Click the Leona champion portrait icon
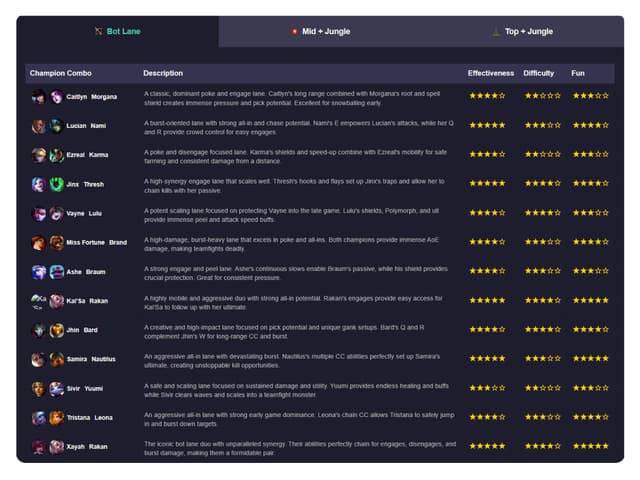The height and width of the screenshot is (480, 640). 56,418
